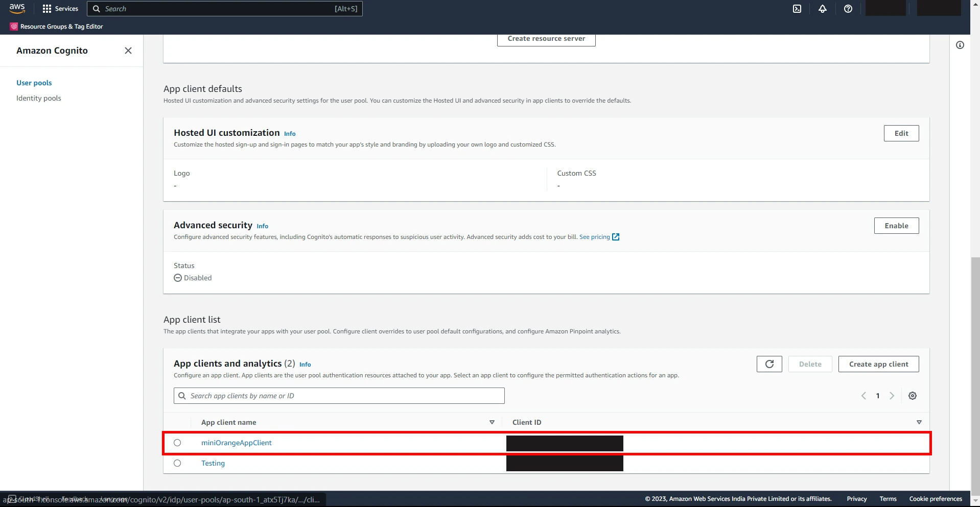This screenshot has width=980, height=507.
Task: Open Cookie preferences in footer
Action: coord(936,499)
